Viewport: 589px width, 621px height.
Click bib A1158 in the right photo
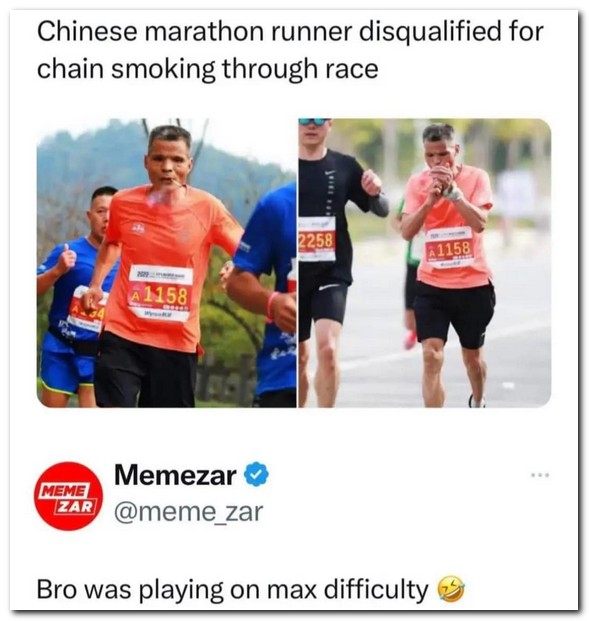(x=449, y=248)
